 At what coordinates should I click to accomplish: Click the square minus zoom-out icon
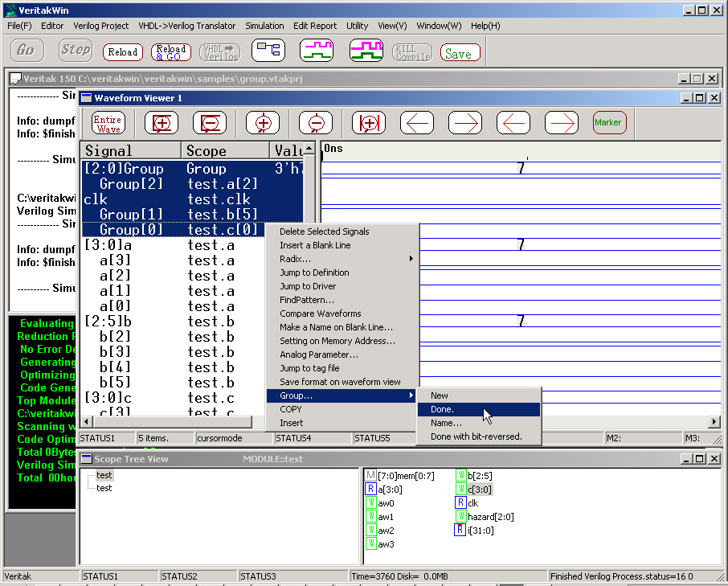click(x=210, y=123)
